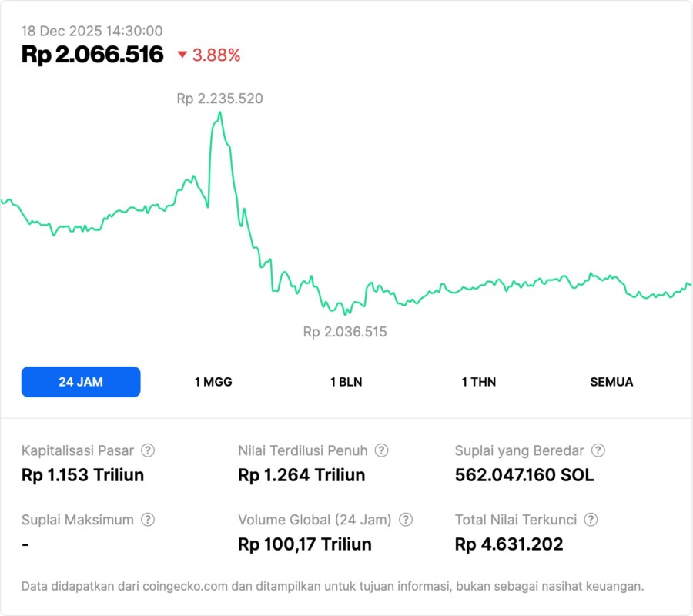Click the Volume Global (24 Jam) help icon
The height and width of the screenshot is (616, 693).
click(406, 520)
